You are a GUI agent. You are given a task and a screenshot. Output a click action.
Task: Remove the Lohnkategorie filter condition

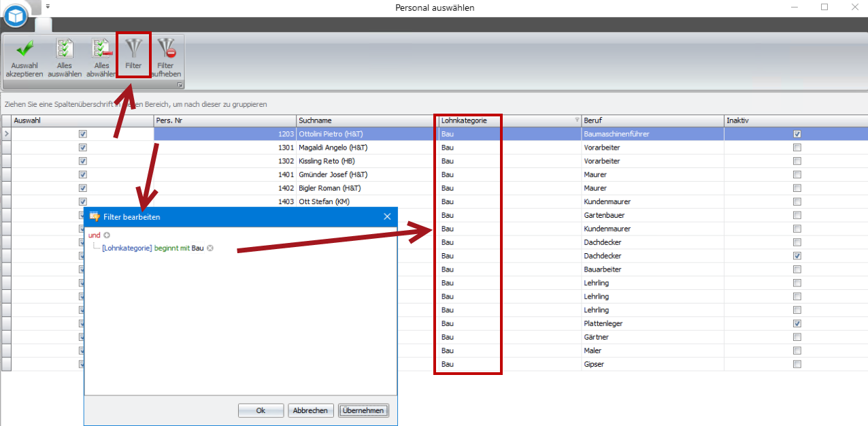(210, 248)
